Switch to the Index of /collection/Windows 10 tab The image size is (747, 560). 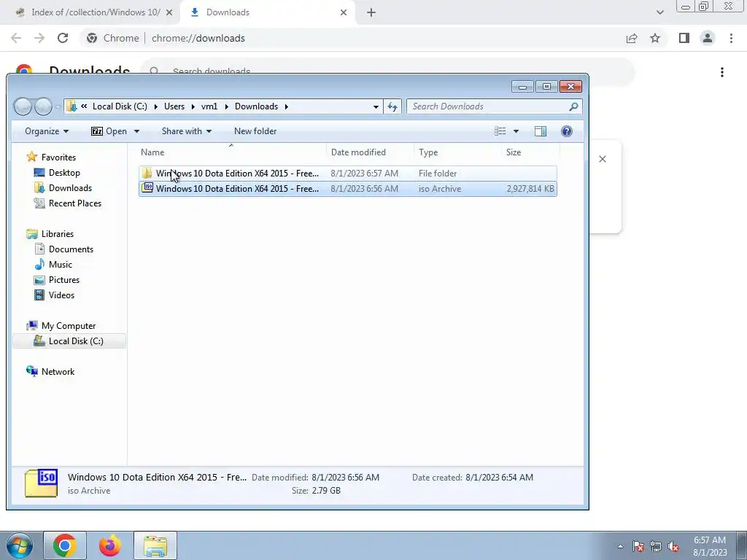click(90, 12)
